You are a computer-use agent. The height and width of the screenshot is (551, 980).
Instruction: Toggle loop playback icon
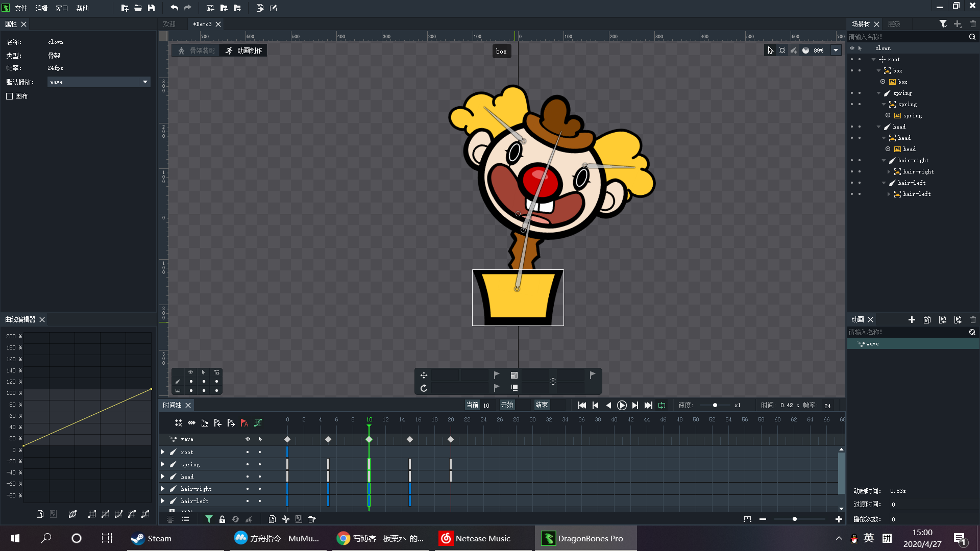(x=661, y=405)
